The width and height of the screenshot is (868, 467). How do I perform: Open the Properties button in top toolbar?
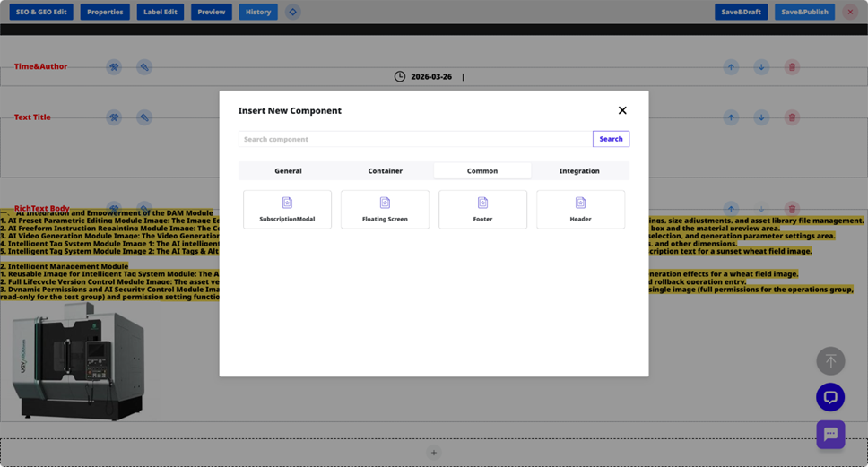pos(105,12)
